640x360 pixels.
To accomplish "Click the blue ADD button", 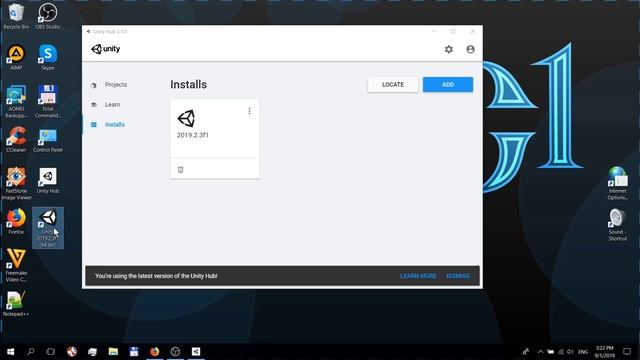I will pos(448,84).
